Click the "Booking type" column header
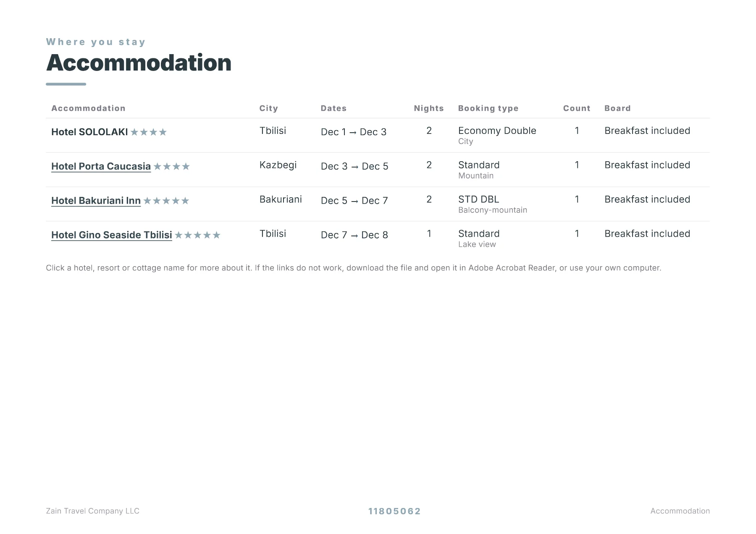Image resolution: width=756 pixels, height=534 pixels. click(488, 108)
